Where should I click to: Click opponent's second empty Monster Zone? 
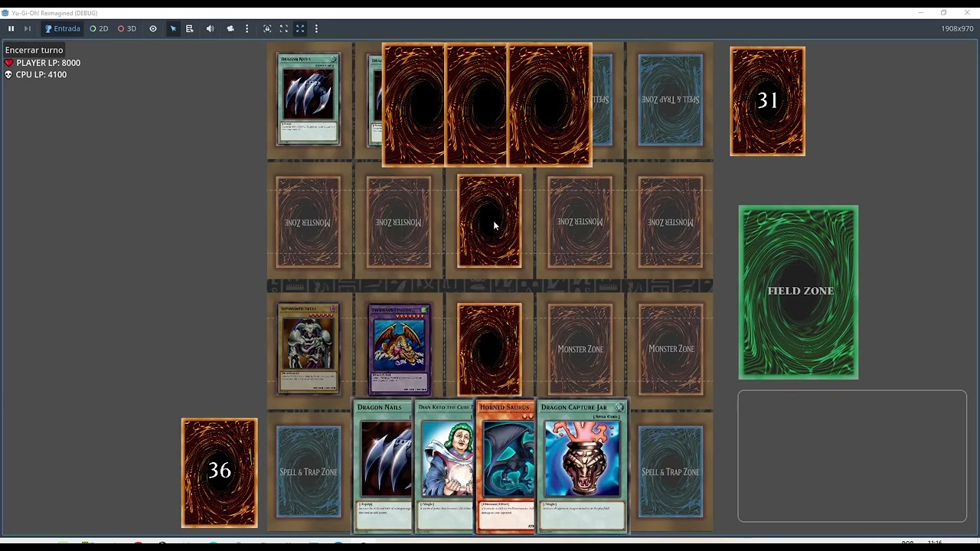pos(399,222)
